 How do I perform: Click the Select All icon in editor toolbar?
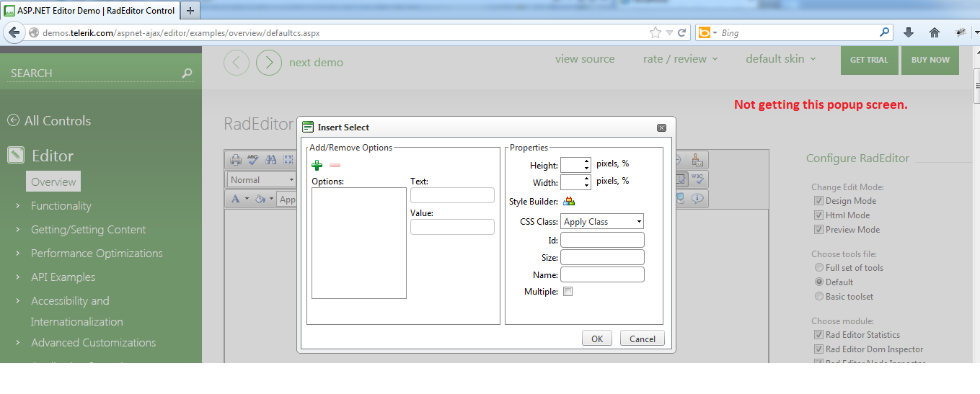(288, 160)
